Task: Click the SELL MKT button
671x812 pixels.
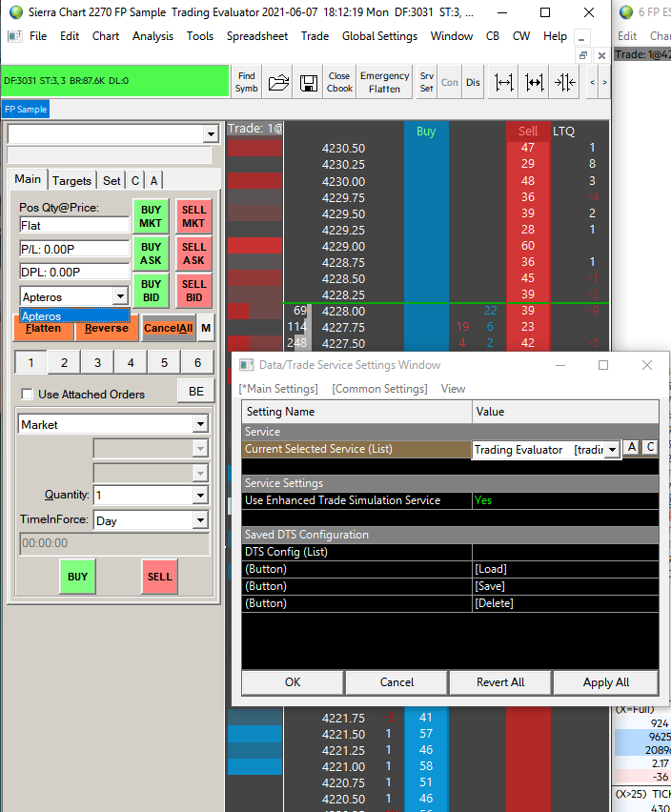Action: coord(193,216)
